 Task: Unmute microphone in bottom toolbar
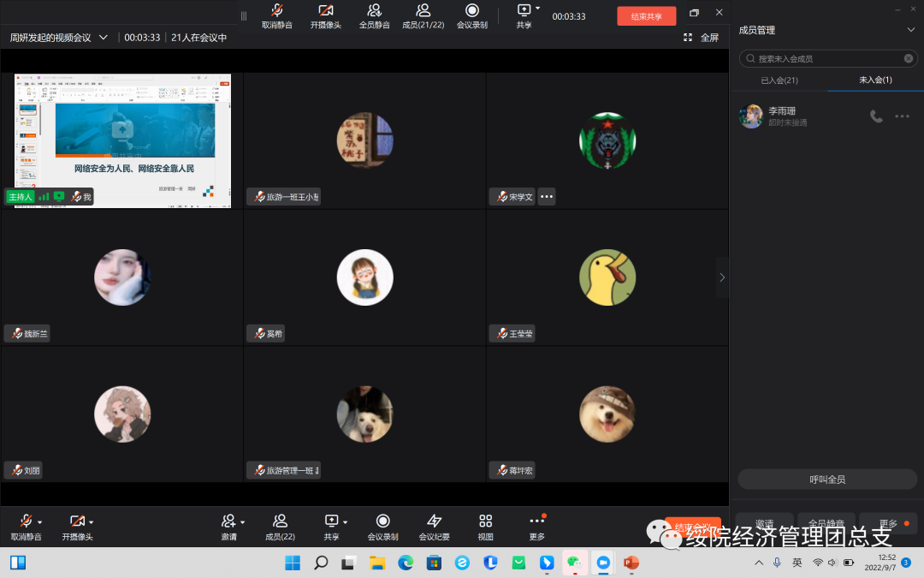[x=26, y=521]
